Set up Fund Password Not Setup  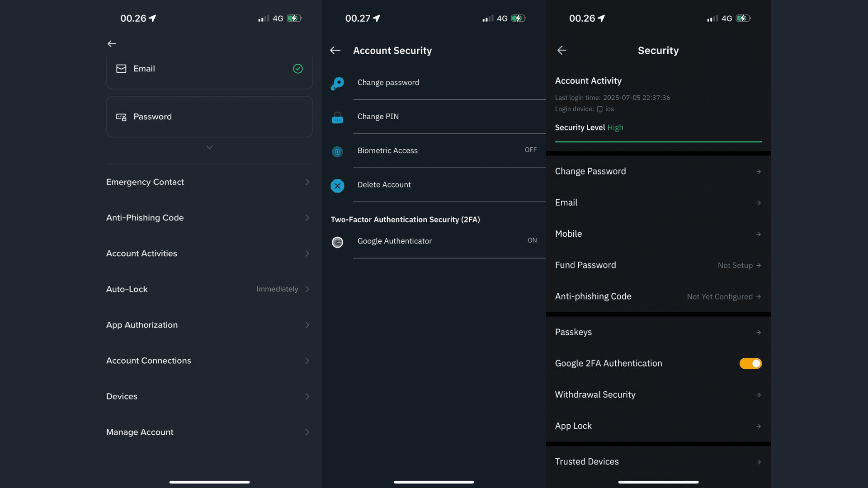(x=735, y=265)
